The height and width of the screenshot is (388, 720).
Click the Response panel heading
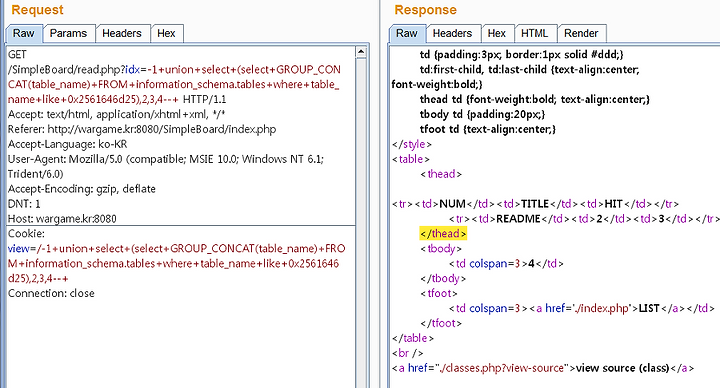click(x=426, y=10)
